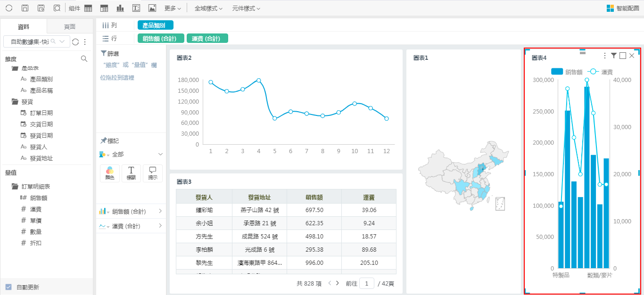Select the 資料 tab

[x=24, y=27]
